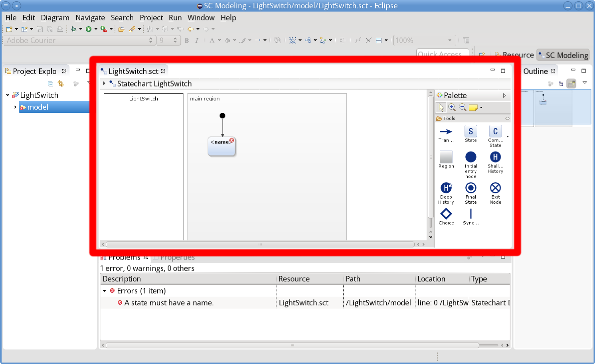
Task: Expand the Statechart LightSwitch breadcrumb arrow
Action: click(x=104, y=83)
